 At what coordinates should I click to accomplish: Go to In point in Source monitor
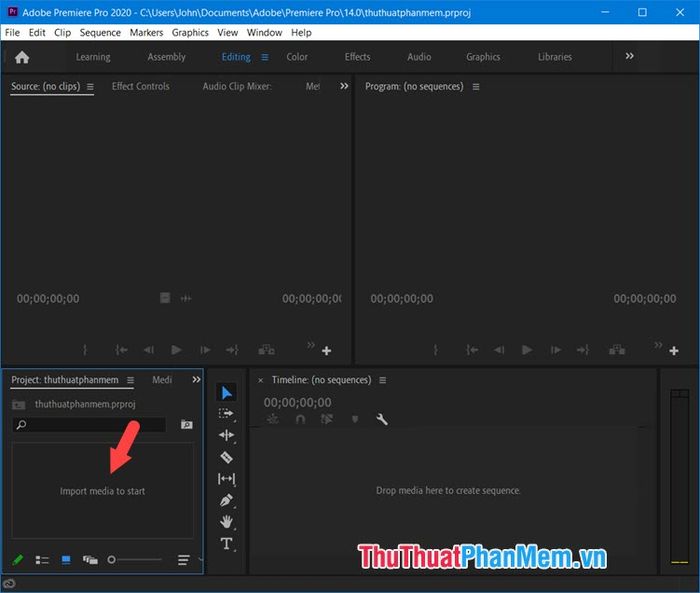coord(121,350)
